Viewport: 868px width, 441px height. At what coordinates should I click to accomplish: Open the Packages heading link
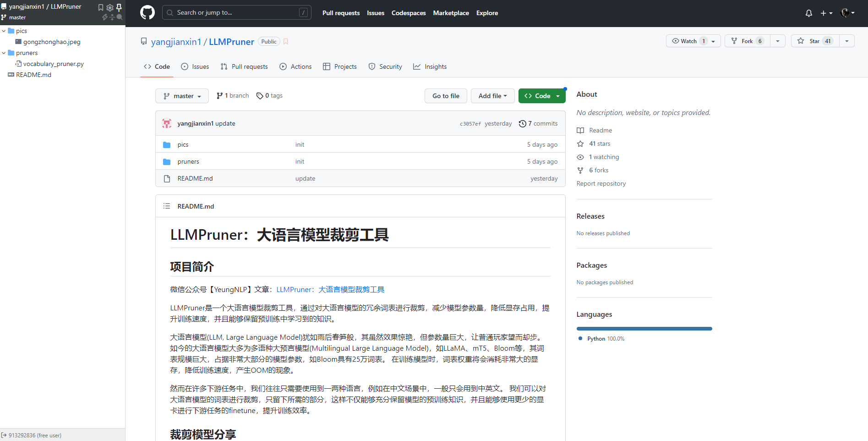pos(591,265)
